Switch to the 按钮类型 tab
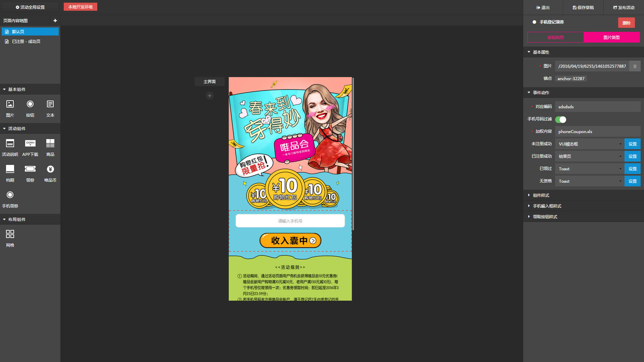The width and height of the screenshot is (644, 362). (555, 37)
